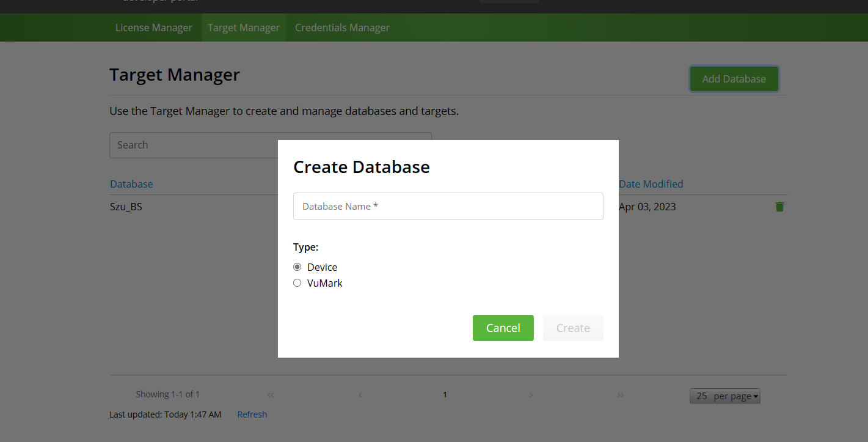Go to the previous page arrow

tap(360, 395)
